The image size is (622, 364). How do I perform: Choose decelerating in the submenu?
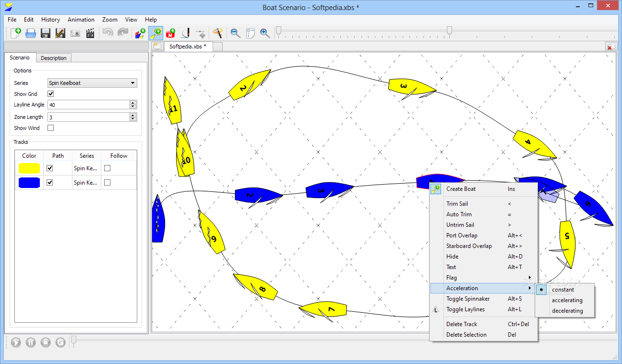(x=565, y=311)
